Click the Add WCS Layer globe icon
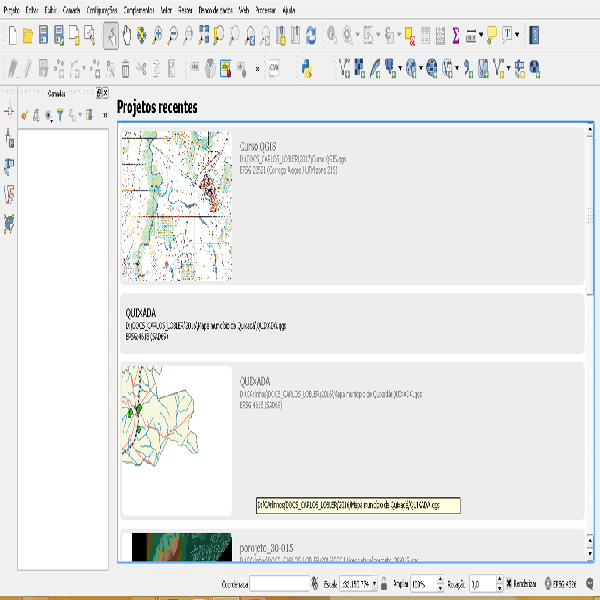The image size is (600, 600). pyautogui.click(x=431, y=68)
